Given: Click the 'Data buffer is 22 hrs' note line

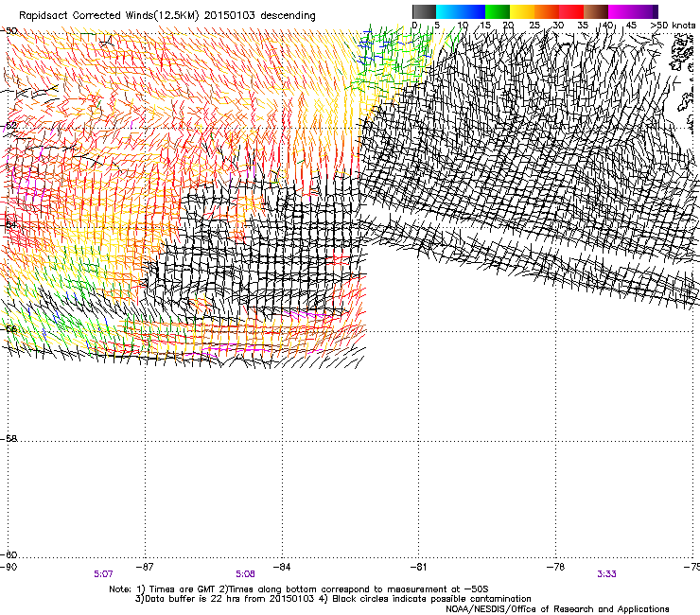Looking at the screenshot, I should 333,599.
